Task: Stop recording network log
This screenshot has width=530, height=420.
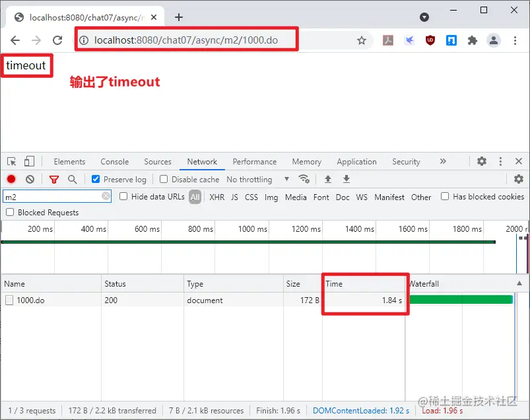Action: click(11, 179)
